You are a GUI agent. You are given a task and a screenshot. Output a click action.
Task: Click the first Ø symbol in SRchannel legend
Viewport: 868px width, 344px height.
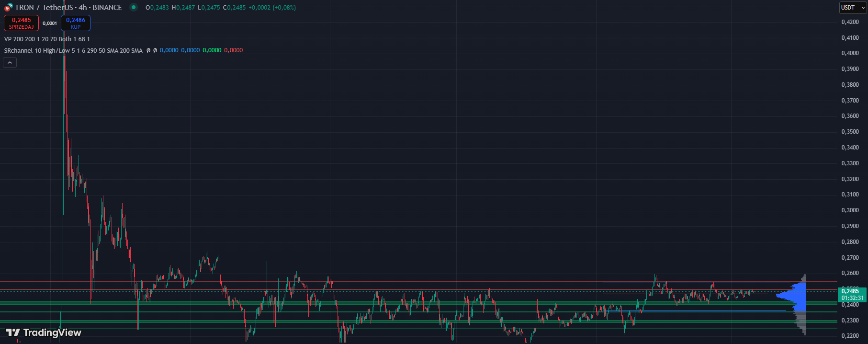pos(148,50)
